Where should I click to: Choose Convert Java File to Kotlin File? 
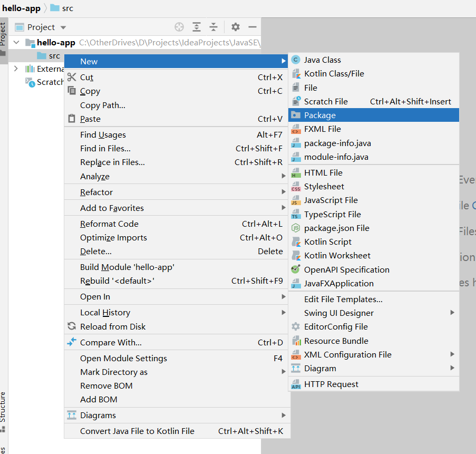[177, 431]
